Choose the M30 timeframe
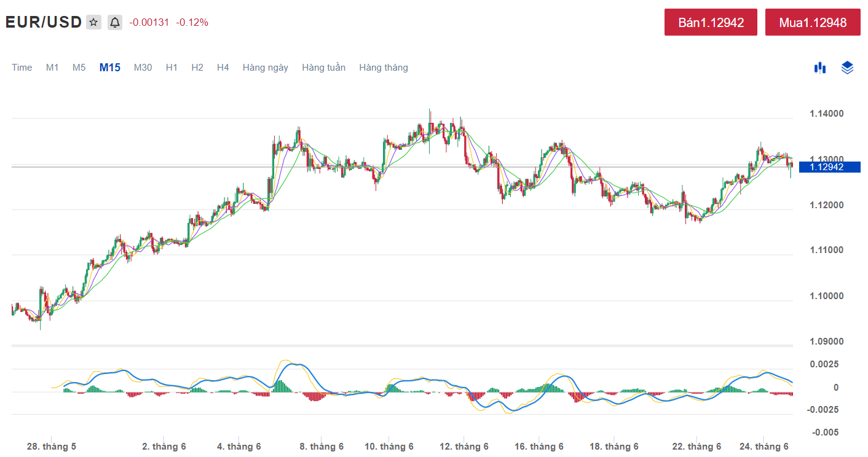The height and width of the screenshot is (457, 868). click(143, 68)
